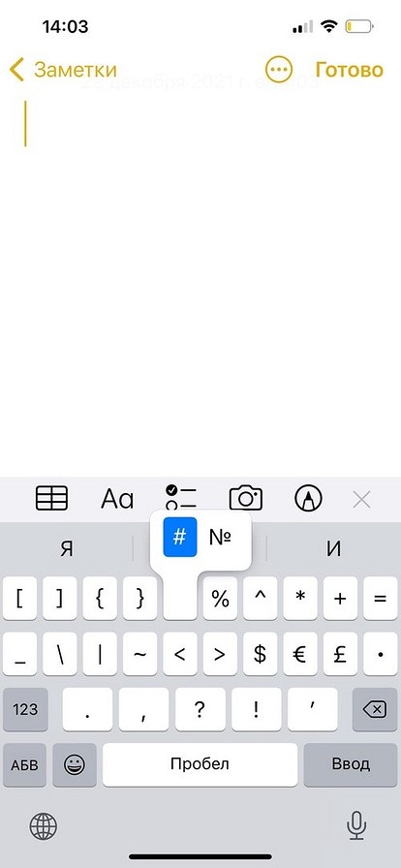Image resolution: width=401 pixels, height=868 pixels.
Task: Open the emoji keyboard
Action: 75,764
